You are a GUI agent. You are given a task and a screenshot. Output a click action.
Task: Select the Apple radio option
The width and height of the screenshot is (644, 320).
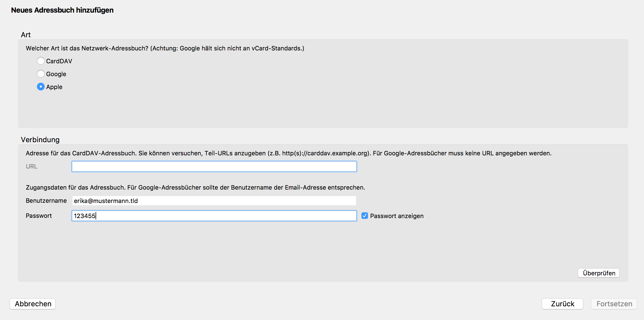(x=41, y=87)
